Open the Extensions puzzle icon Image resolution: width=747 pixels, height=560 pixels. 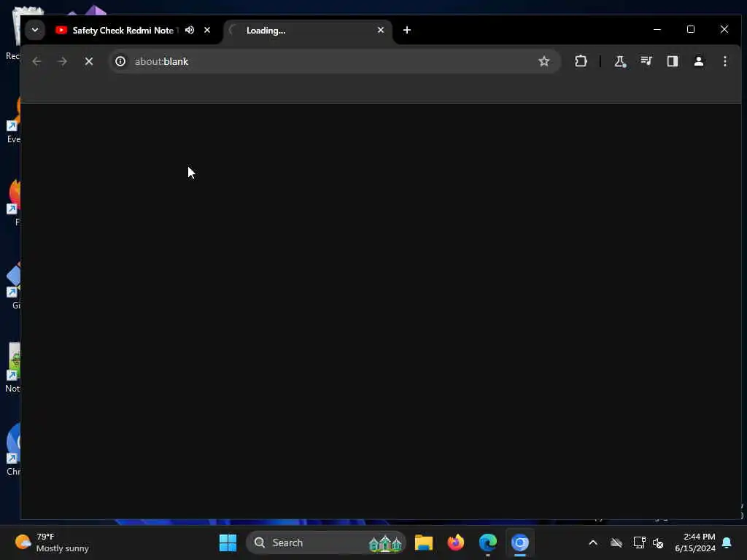[x=581, y=61]
